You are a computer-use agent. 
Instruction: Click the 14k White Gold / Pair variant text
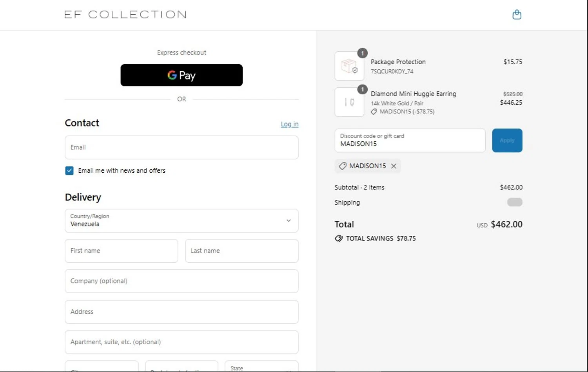coord(397,103)
